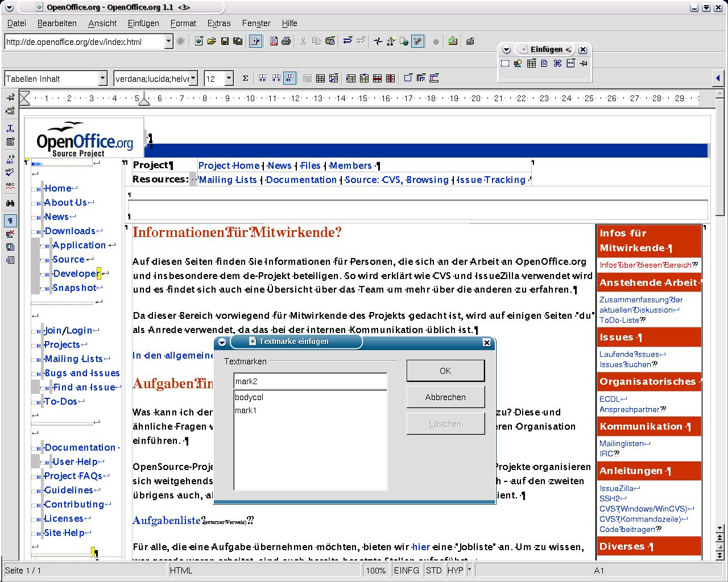728x582 pixels.
Task: Click the Navigator compass icon
Action: click(x=378, y=41)
